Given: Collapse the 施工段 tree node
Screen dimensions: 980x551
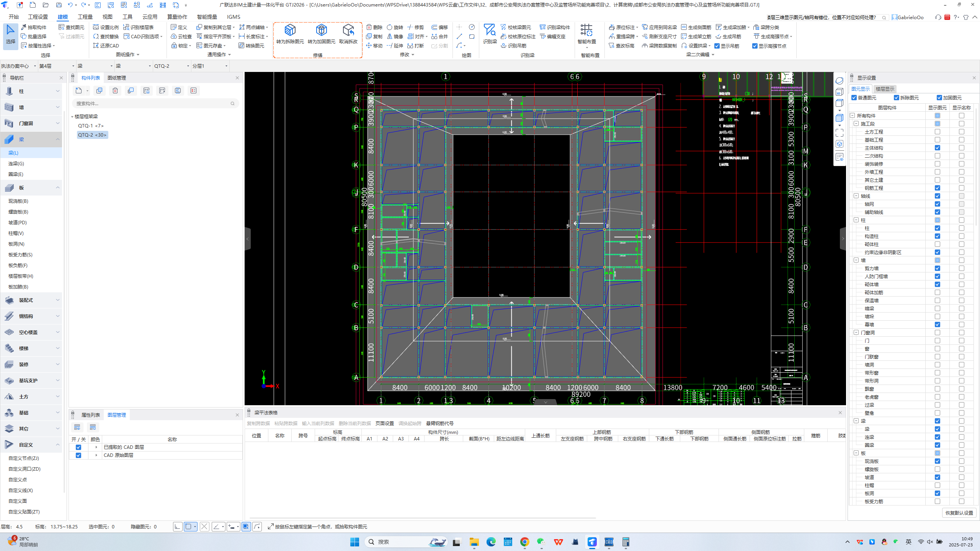Looking at the screenshot, I should tap(856, 124).
